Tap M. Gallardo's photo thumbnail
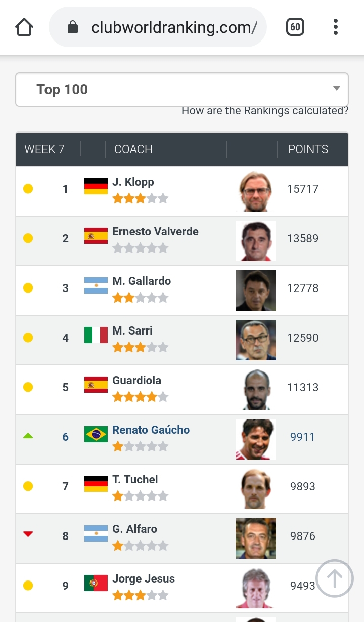The height and width of the screenshot is (622, 364). point(256,291)
